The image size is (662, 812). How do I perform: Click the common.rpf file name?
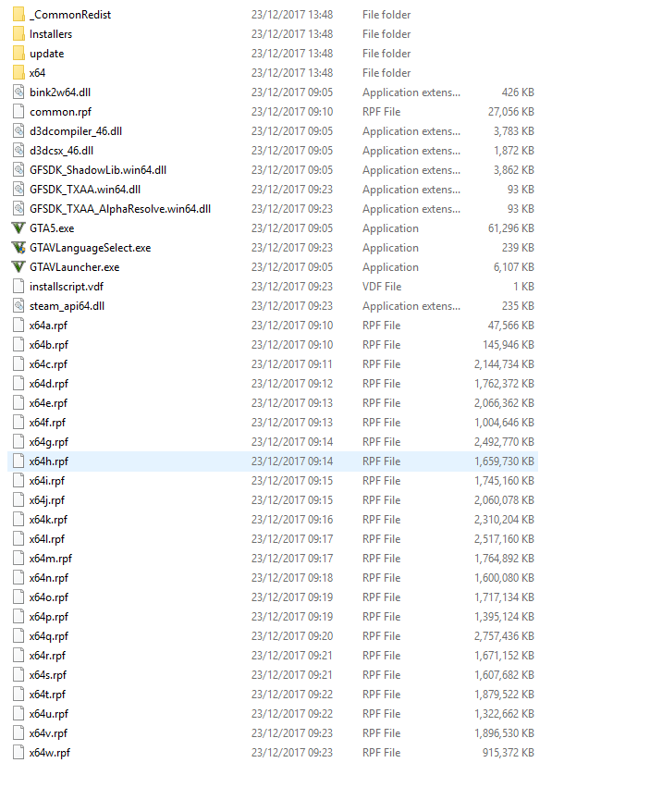pyautogui.click(x=60, y=112)
